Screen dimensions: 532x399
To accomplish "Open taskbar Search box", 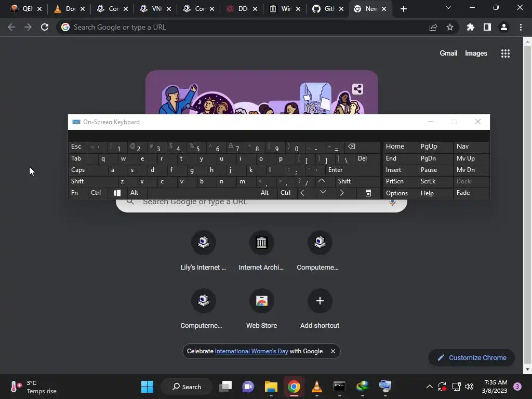I will tap(187, 387).
